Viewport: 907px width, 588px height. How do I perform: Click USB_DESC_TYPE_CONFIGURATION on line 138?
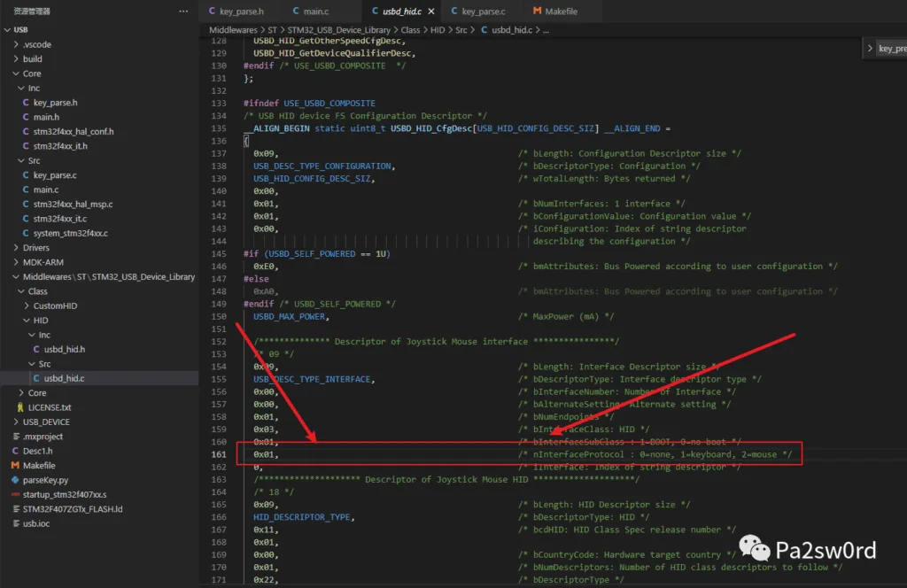(322, 166)
